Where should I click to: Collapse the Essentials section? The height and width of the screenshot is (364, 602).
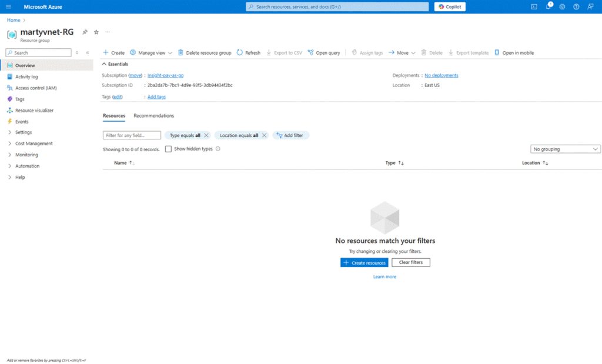coord(104,64)
